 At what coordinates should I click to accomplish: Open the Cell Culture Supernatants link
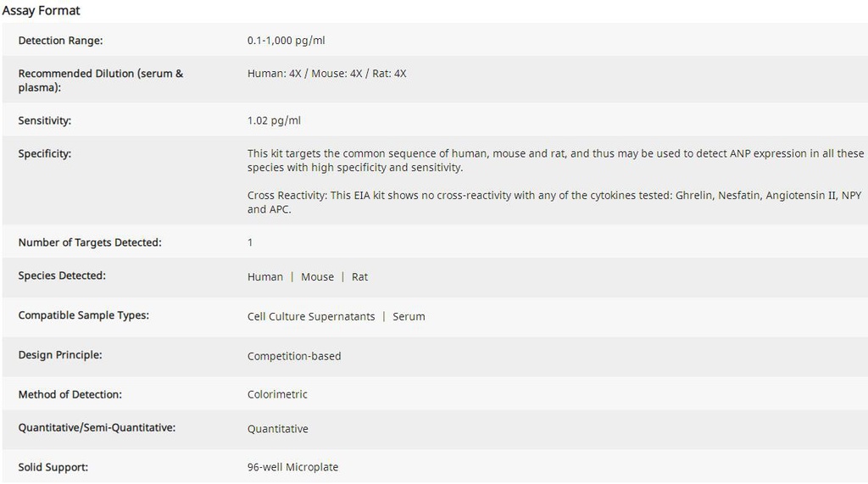click(x=311, y=316)
